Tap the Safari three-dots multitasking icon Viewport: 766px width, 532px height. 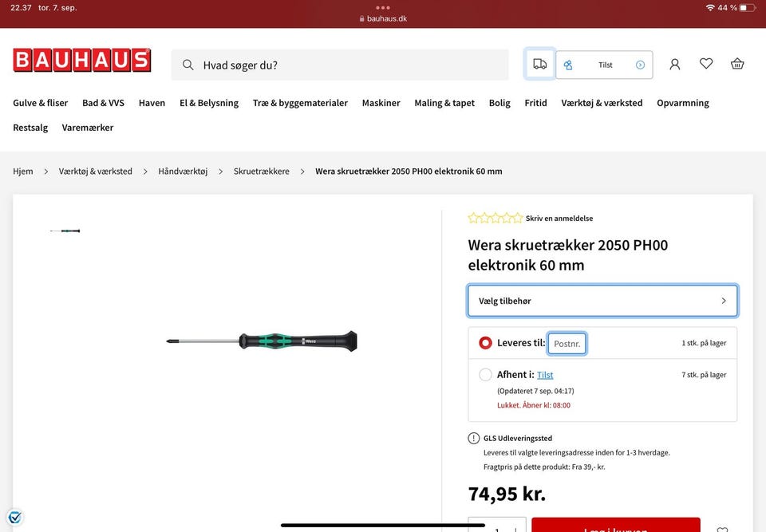click(383, 7)
